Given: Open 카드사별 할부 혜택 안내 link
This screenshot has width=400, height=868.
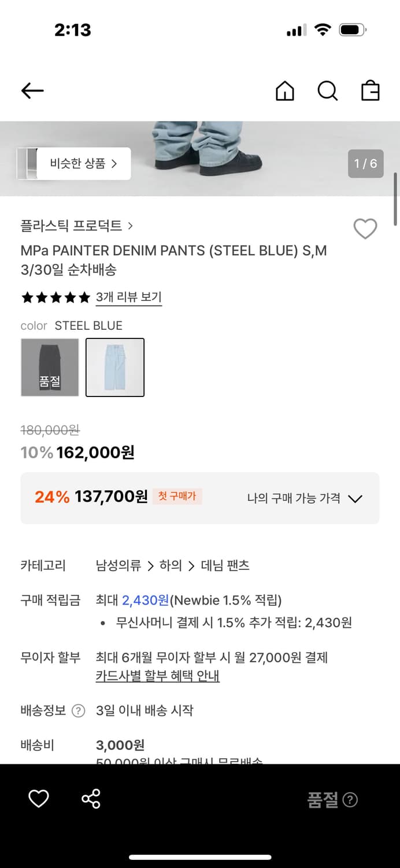Looking at the screenshot, I should 158,676.
